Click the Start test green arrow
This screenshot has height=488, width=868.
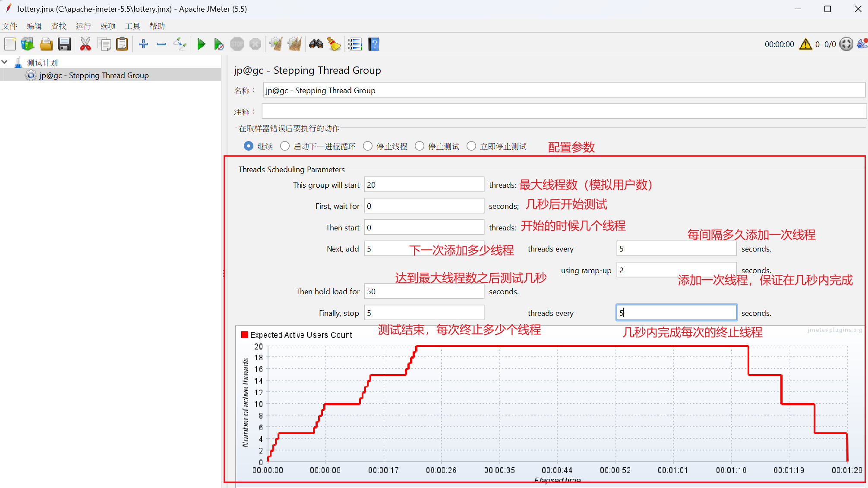(x=201, y=44)
